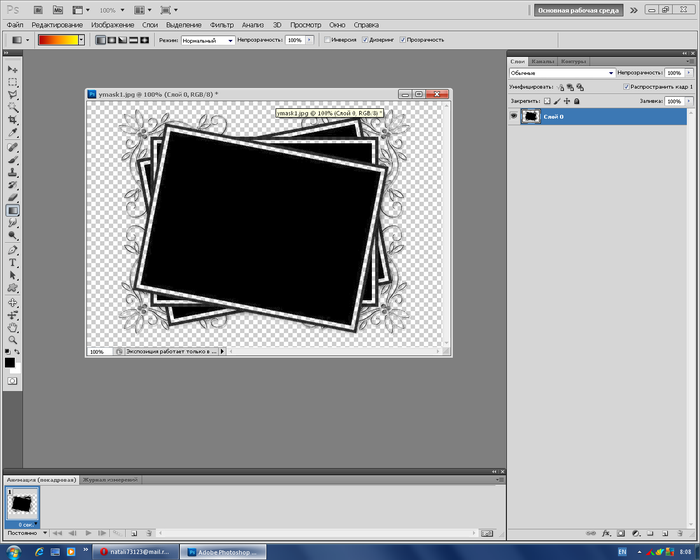Open the gradient editor color swatch
This screenshot has width=700, height=560.
pos(58,40)
